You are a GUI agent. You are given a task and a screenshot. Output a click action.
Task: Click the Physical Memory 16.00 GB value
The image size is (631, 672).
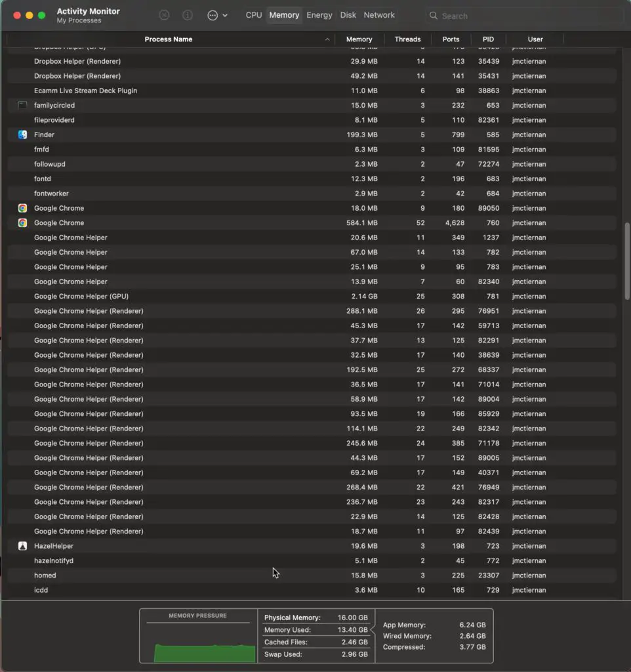[x=352, y=618]
